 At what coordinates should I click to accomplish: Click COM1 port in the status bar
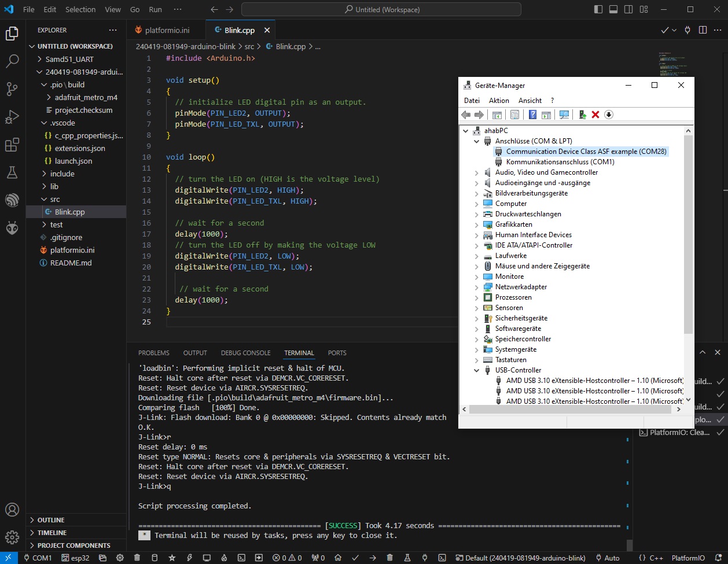(37, 558)
